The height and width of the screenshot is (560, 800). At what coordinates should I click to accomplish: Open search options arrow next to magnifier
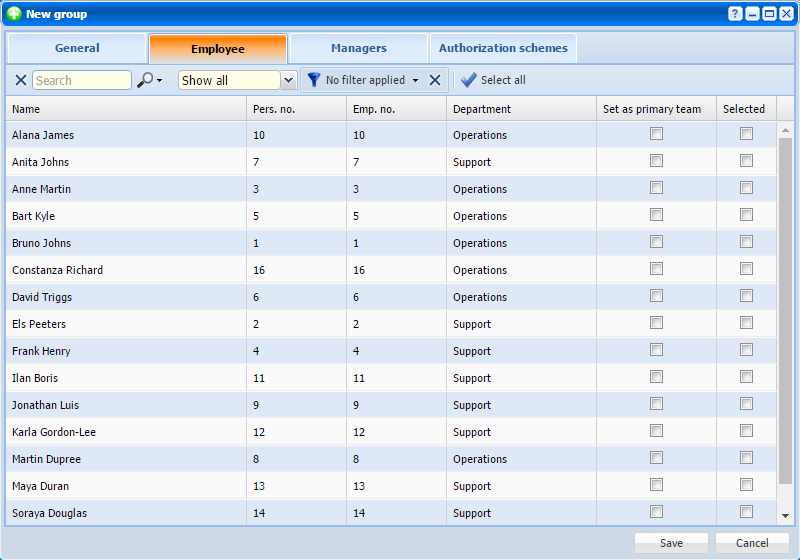point(160,81)
